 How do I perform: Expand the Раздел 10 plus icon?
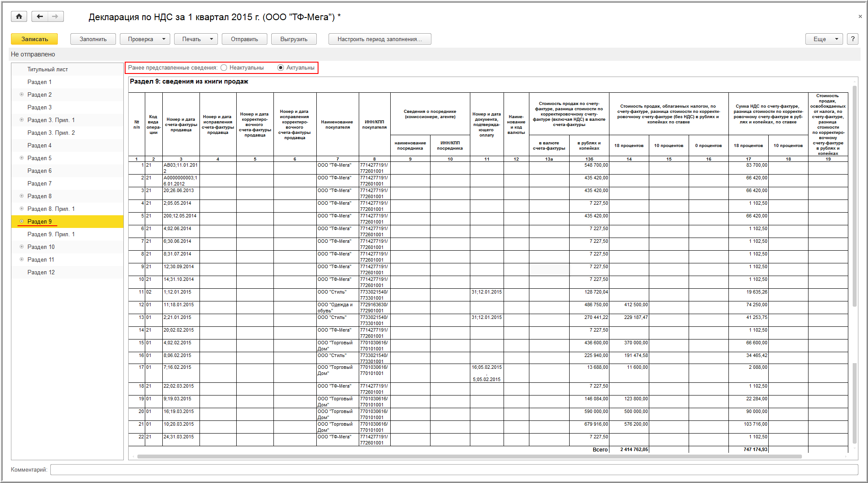[x=21, y=247]
